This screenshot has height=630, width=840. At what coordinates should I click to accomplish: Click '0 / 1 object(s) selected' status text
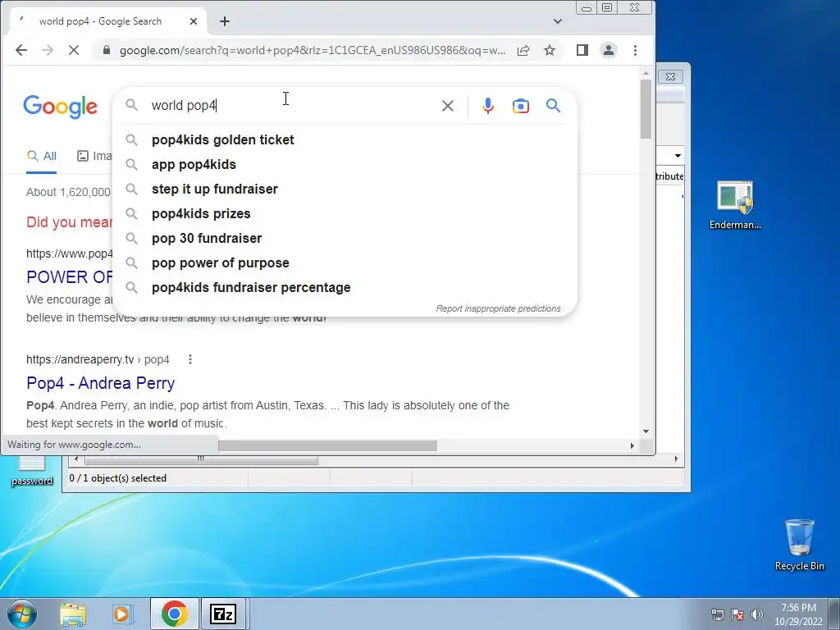(118, 478)
